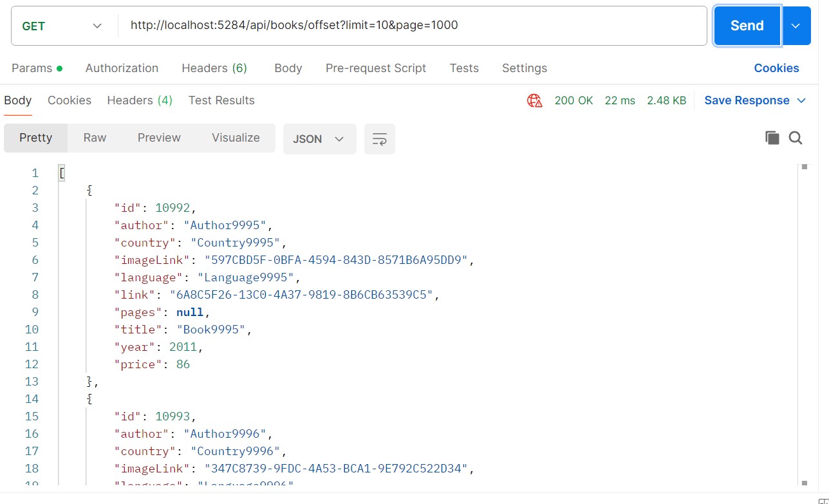Image resolution: width=829 pixels, height=504 pixels.
Task: Click the "Author9996" value
Action: (x=225, y=434)
